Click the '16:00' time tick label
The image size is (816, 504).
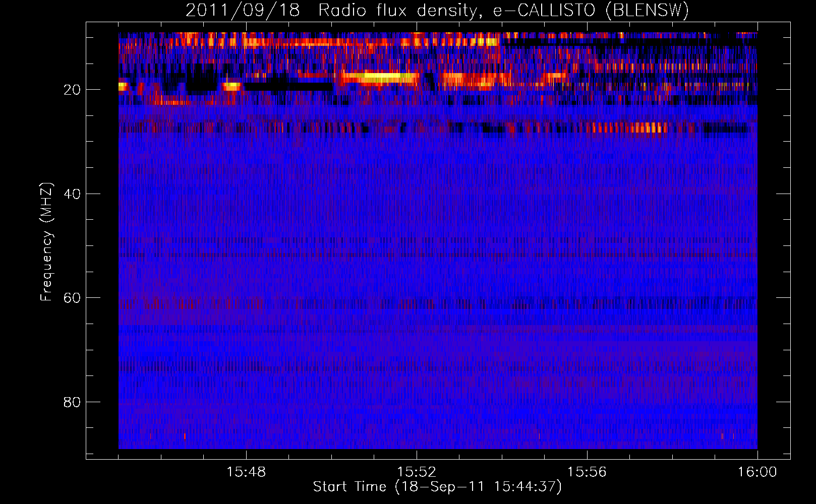point(757,472)
